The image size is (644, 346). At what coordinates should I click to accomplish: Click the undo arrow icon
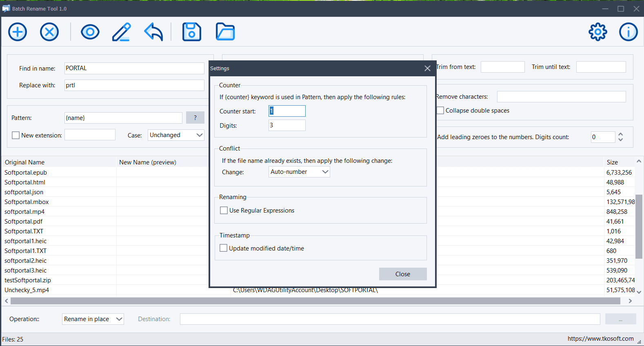pyautogui.click(x=153, y=32)
